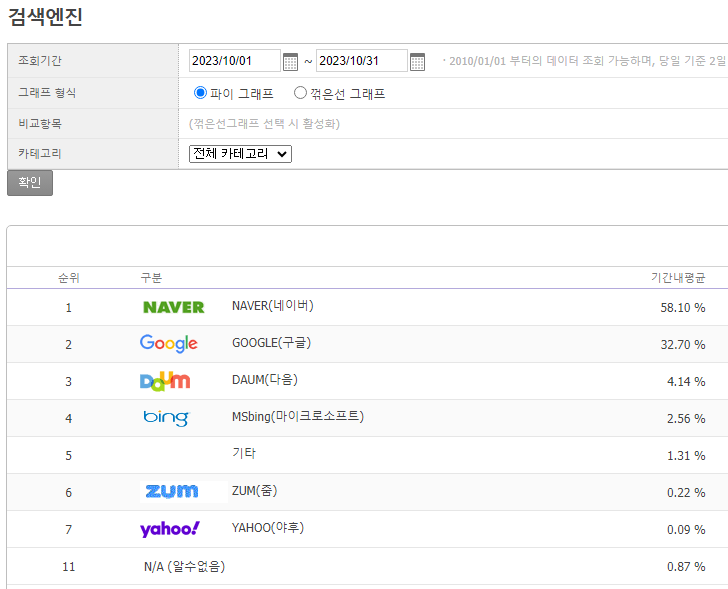Click the 4.14 % value
Screen dimensions: 728x589
pyautogui.click(x=686, y=382)
